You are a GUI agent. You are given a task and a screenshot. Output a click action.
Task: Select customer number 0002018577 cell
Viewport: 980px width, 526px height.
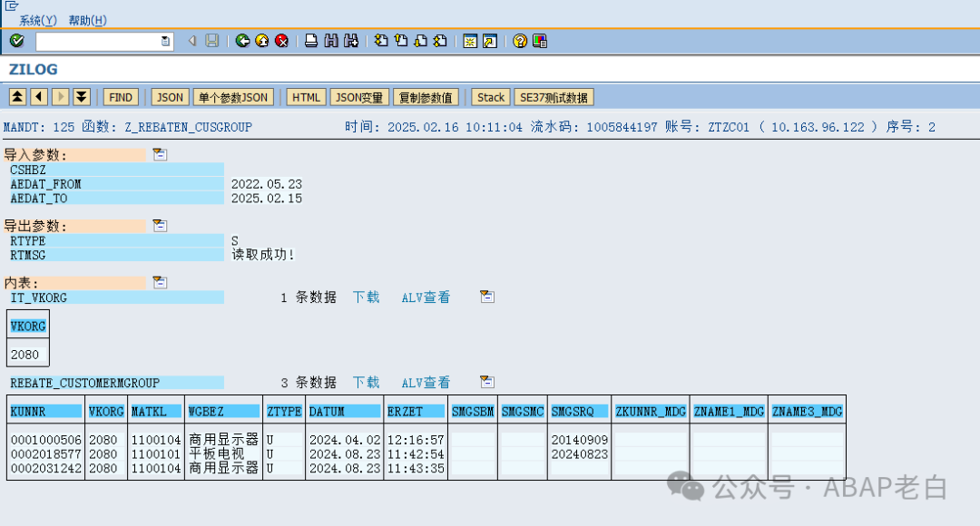click(46, 454)
